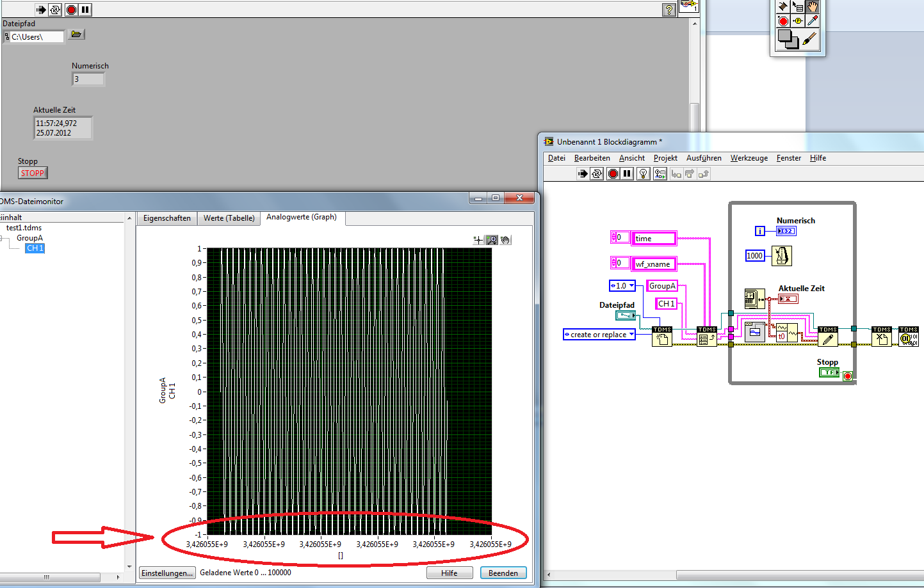The width and height of the screenshot is (924, 588).
Task: Open the Projekt menu
Action: (x=665, y=158)
